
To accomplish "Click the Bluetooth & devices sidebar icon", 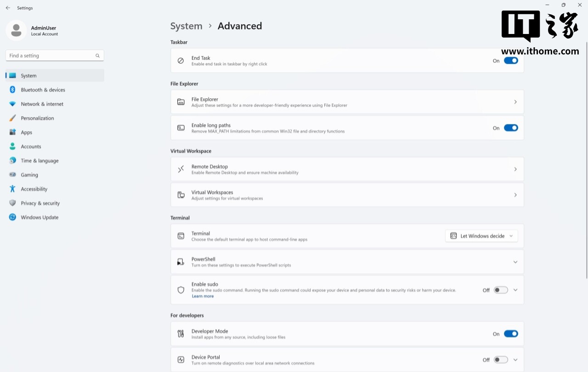I will coord(12,90).
